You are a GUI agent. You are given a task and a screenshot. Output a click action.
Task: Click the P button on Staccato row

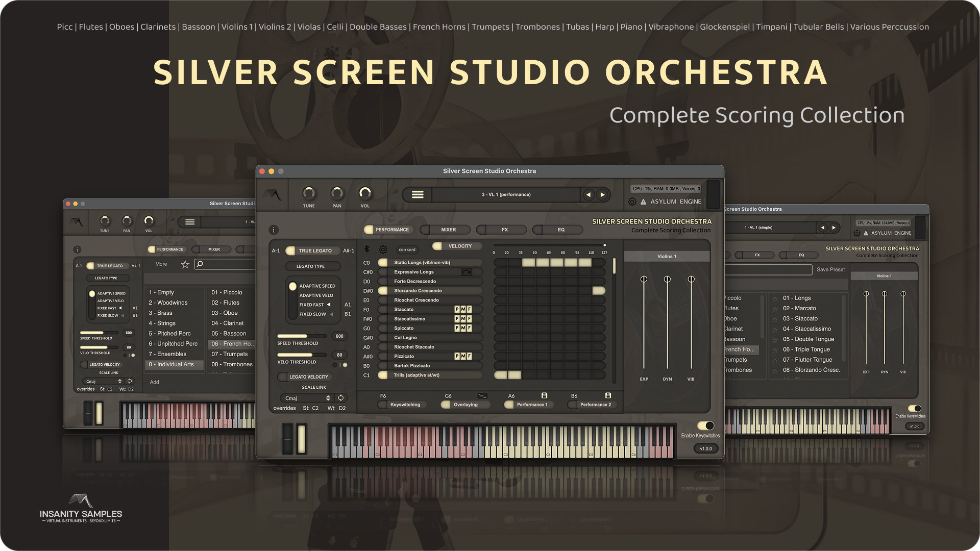[x=457, y=309]
